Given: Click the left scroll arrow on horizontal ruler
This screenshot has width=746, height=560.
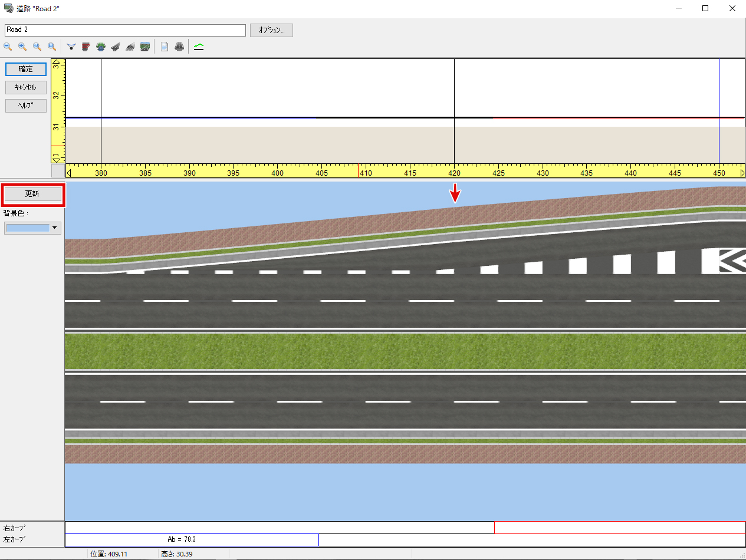Looking at the screenshot, I should [69, 173].
